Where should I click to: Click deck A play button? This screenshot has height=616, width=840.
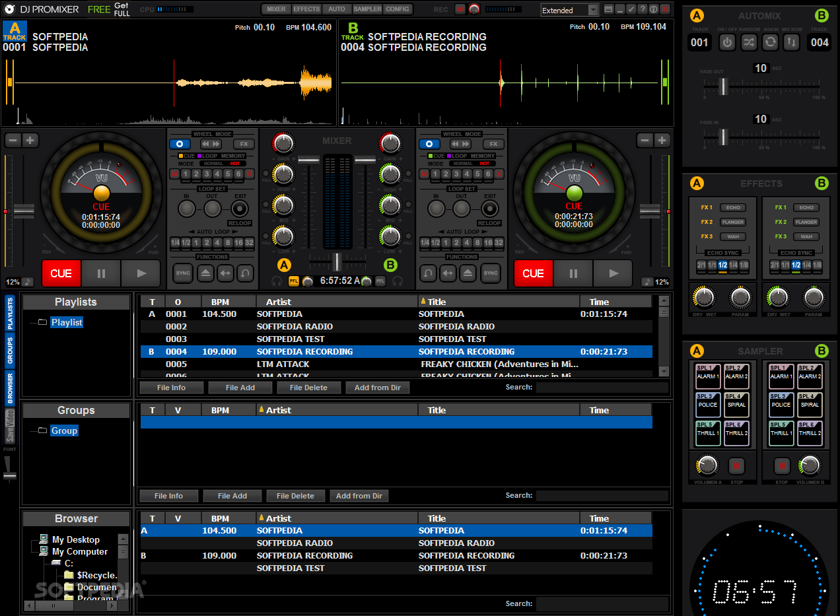140,273
